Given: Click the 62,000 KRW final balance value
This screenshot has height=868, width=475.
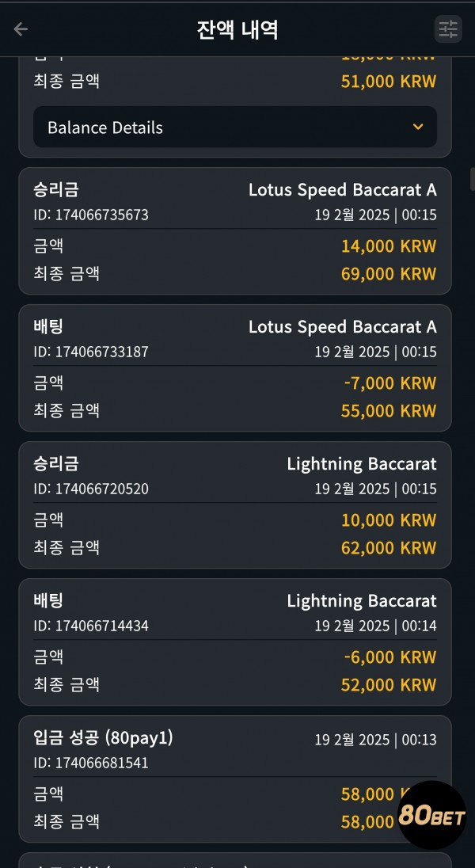Looking at the screenshot, I should (389, 548).
